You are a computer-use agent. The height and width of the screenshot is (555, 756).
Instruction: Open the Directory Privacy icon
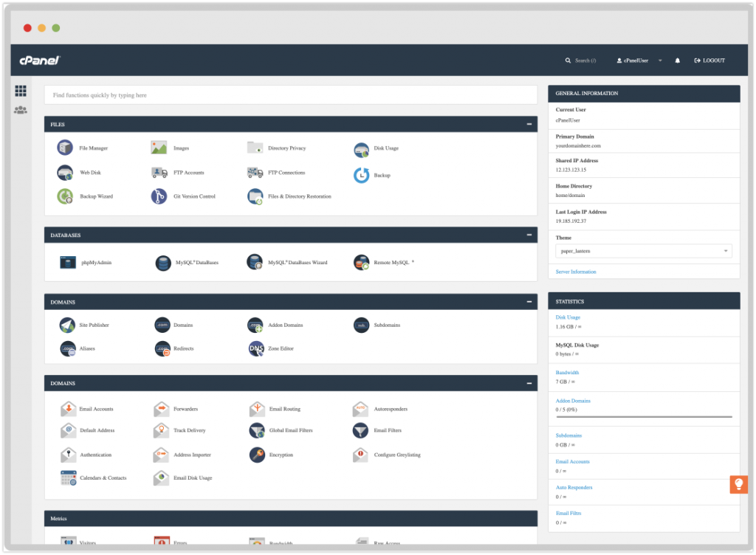(255, 148)
